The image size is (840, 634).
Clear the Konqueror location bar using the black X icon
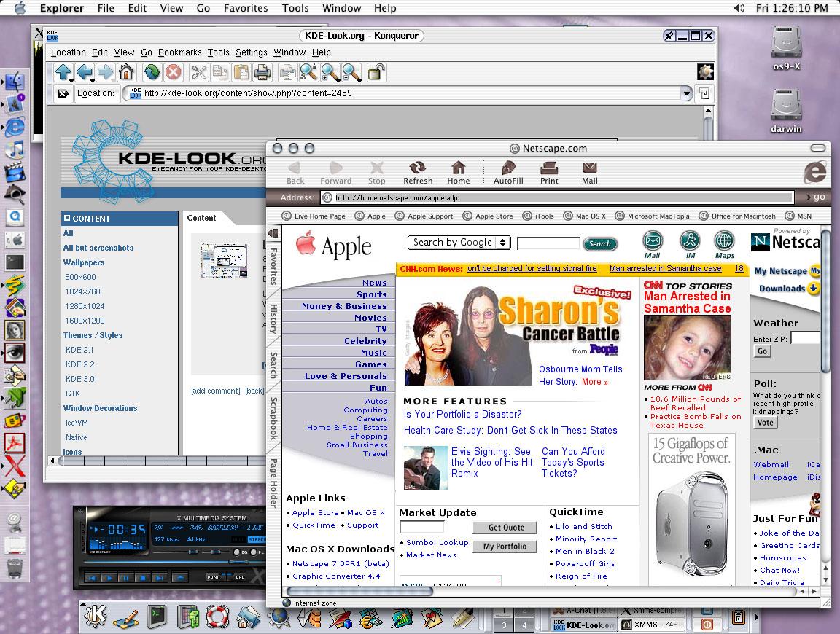(x=63, y=94)
